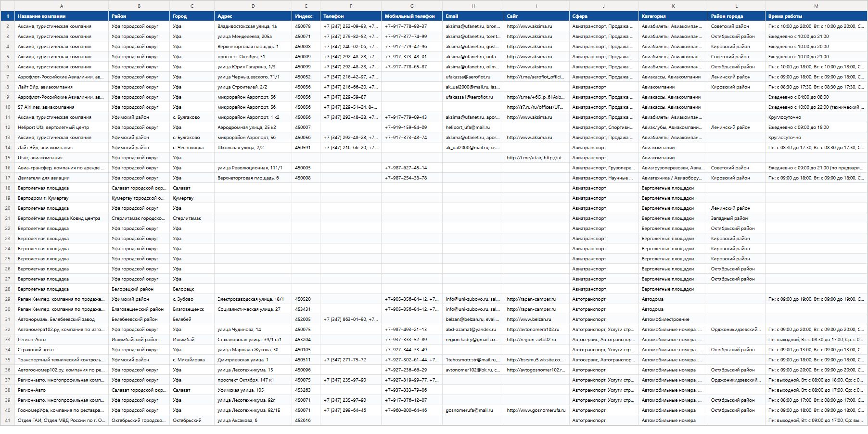Select column A by its letter header
Image resolution: width=868 pixels, height=434 pixels.
62,6
